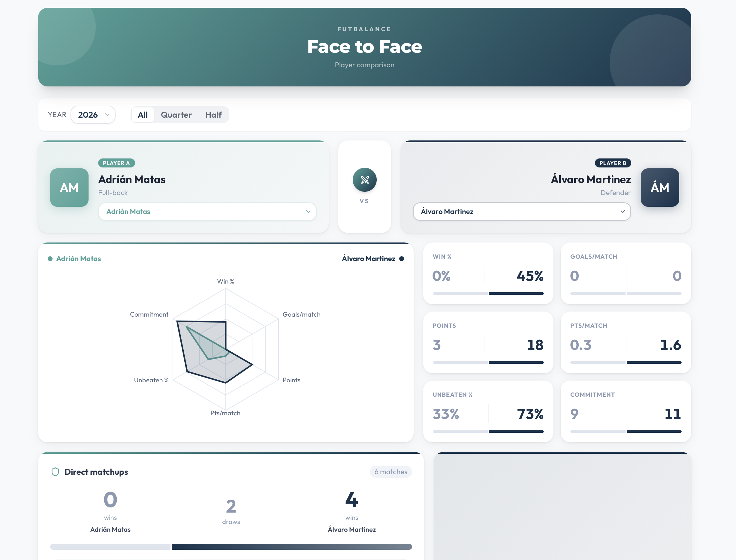Click the Goals/match radar axis label
Screen dimensions: 736x560
click(x=301, y=314)
